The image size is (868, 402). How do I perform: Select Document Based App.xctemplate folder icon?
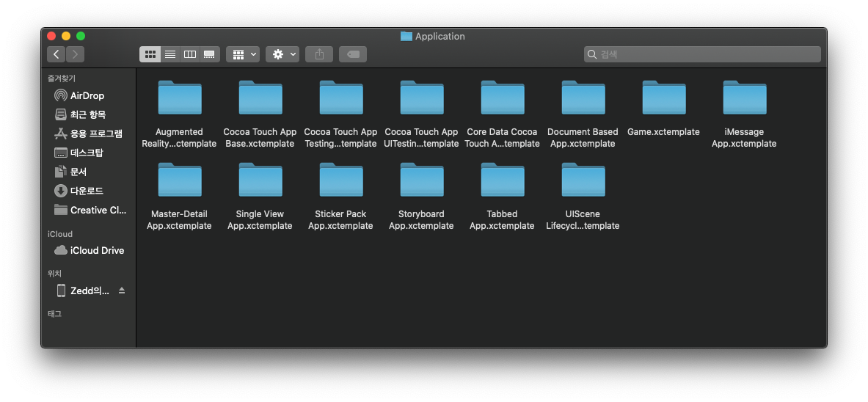[x=583, y=98]
